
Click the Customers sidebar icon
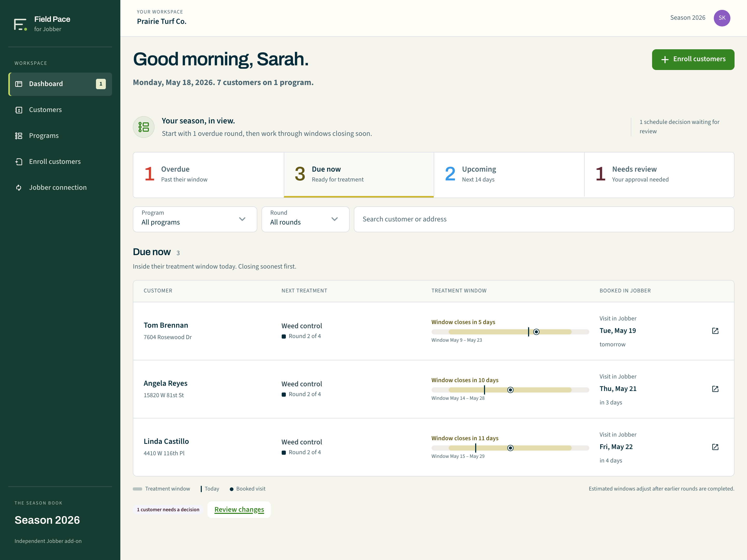click(x=19, y=110)
